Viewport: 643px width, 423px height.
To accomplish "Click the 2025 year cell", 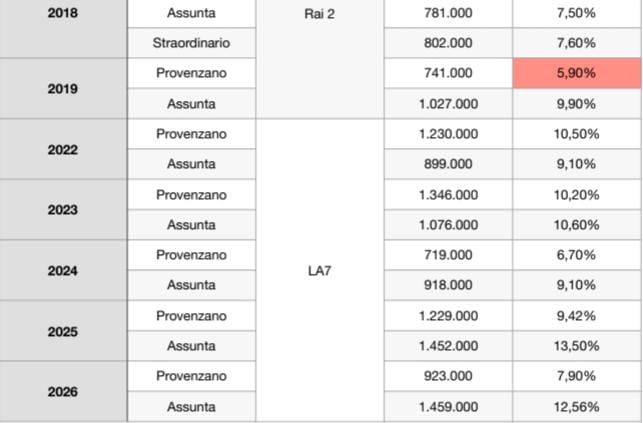I will pyautogui.click(x=63, y=331).
